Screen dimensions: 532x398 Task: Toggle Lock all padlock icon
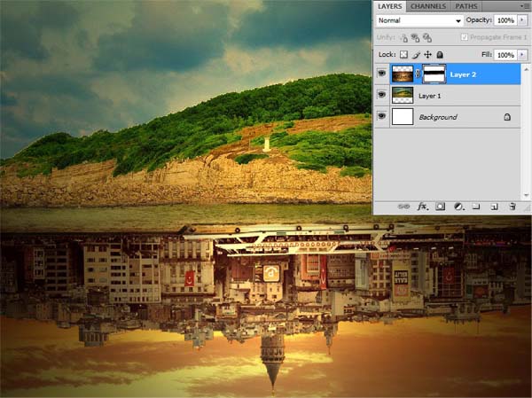point(440,55)
